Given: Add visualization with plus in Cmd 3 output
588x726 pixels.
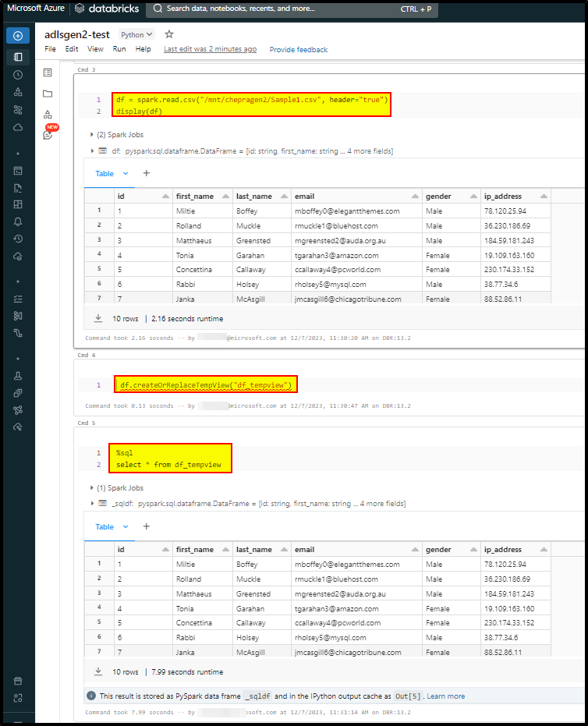Looking at the screenshot, I should [147, 173].
